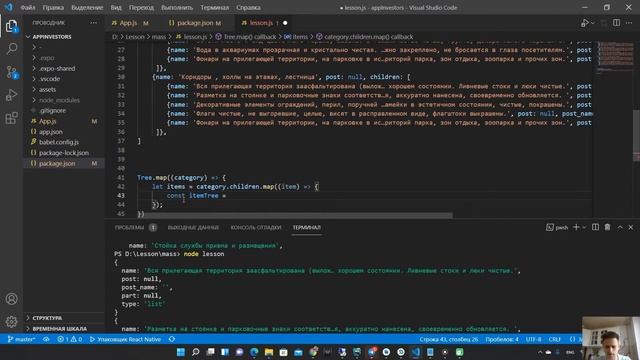Close the terminal panel
Viewport: 640px width, 360px height.
coord(631,227)
